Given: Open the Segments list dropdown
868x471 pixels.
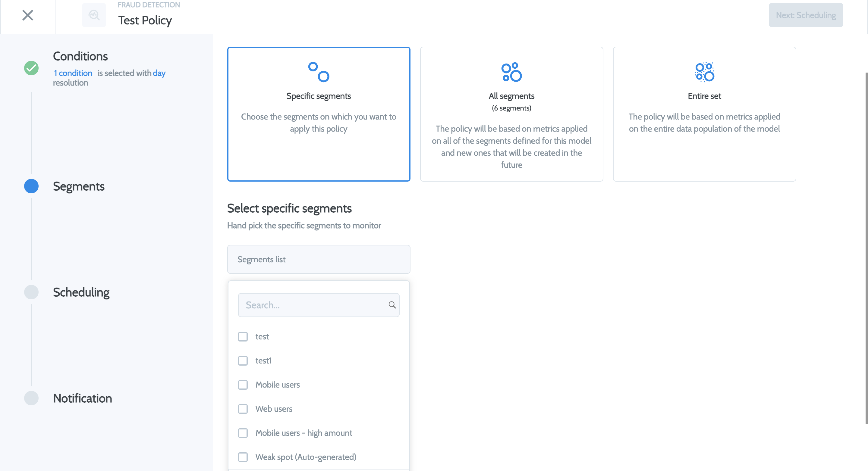Looking at the screenshot, I should (319, 259).
